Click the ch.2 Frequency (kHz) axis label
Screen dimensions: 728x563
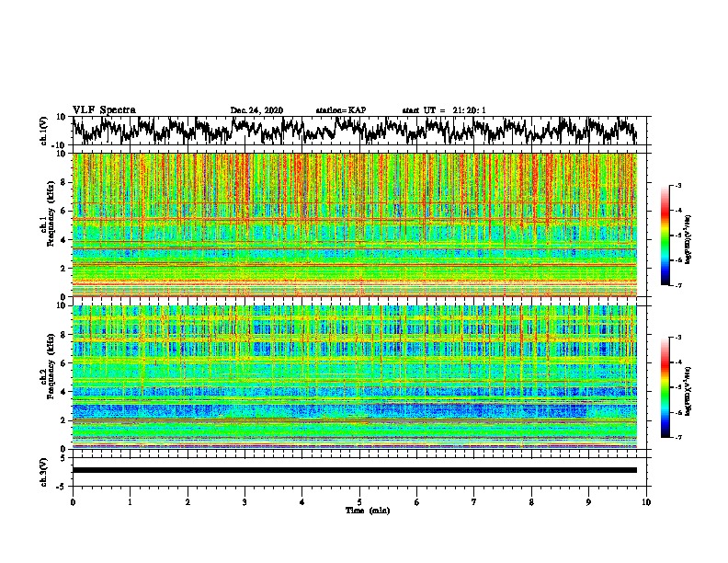pyautogui.click(x=48, y=366)
